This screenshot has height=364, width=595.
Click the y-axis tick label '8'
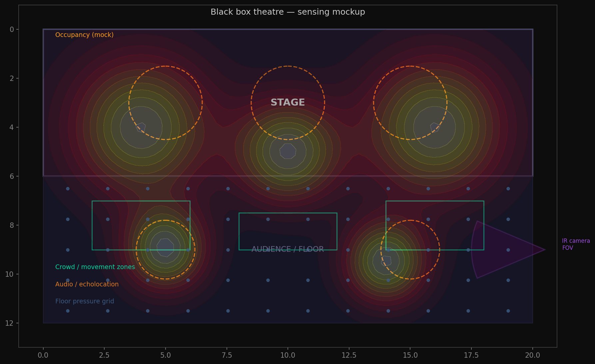pyautogui.click(x=12, y=225)
